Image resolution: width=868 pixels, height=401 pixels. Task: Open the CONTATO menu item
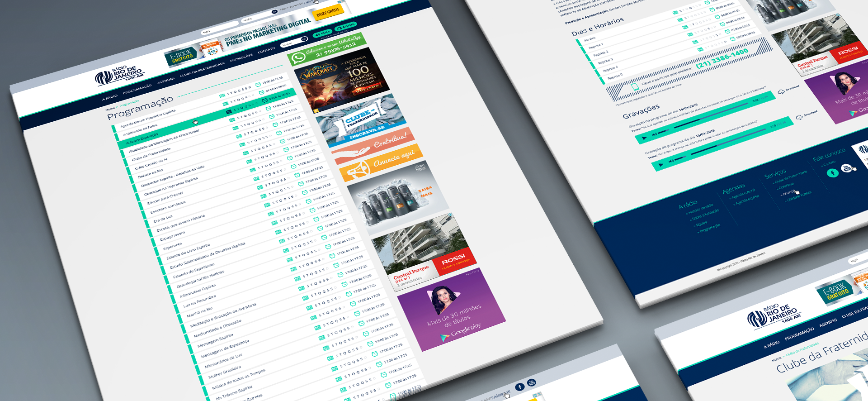pyautogui.click(x=266, y=51)
